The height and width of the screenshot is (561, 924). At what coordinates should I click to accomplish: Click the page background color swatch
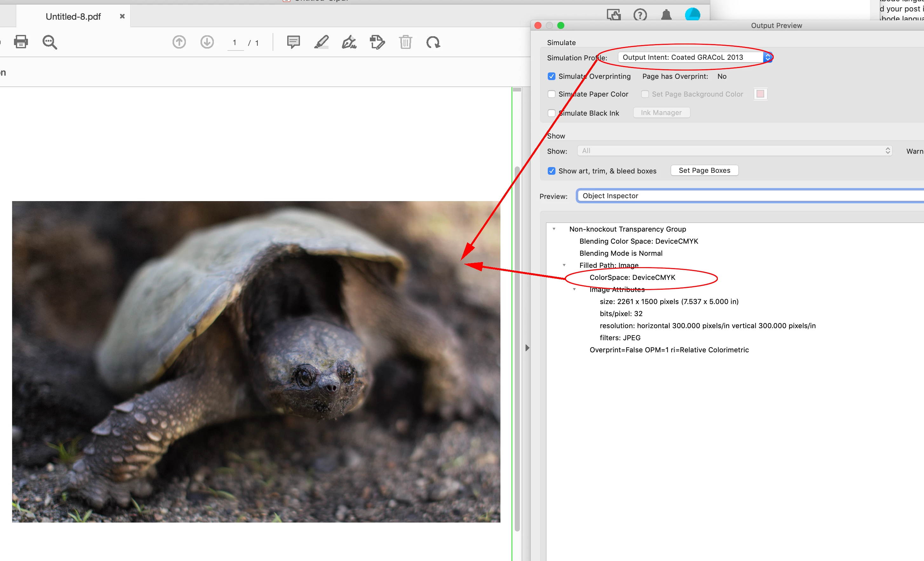click(x=760, y=94)
